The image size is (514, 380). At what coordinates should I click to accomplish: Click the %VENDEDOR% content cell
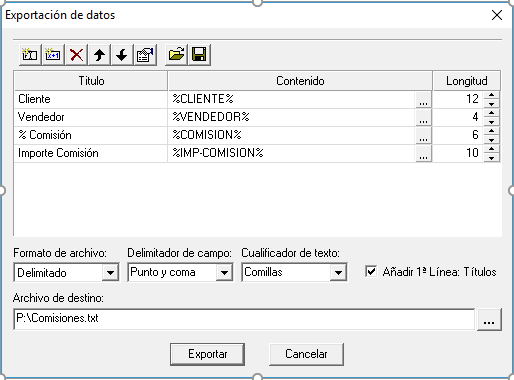point(292,117)
